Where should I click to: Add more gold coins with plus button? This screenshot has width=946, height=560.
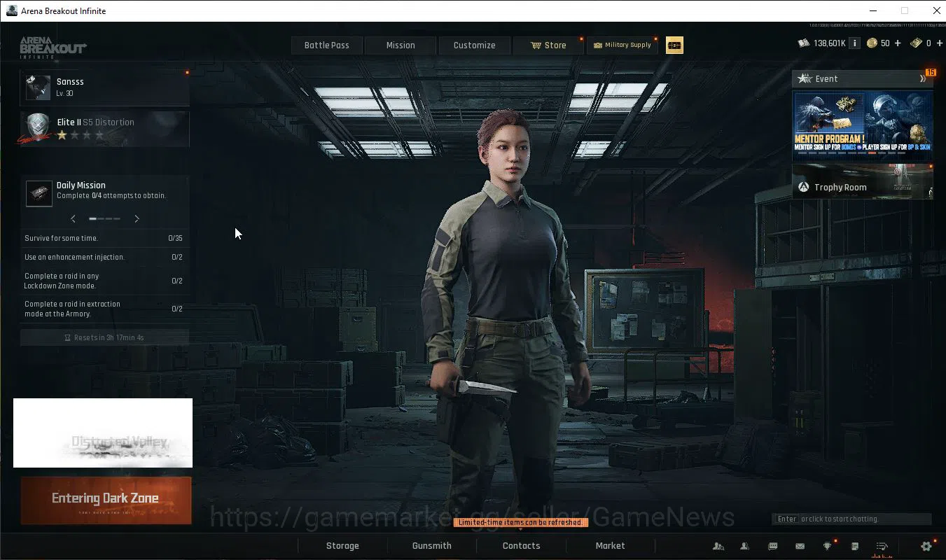pos(898,43)
